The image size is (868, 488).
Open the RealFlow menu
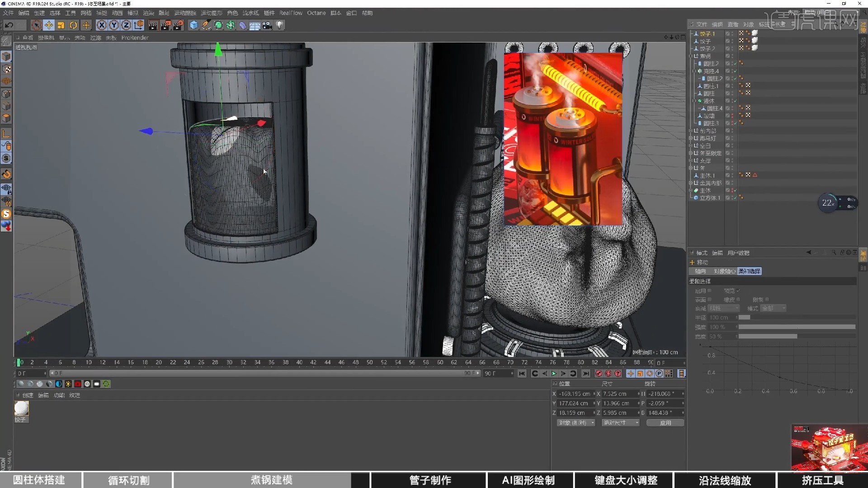click(x=291, y=13)
